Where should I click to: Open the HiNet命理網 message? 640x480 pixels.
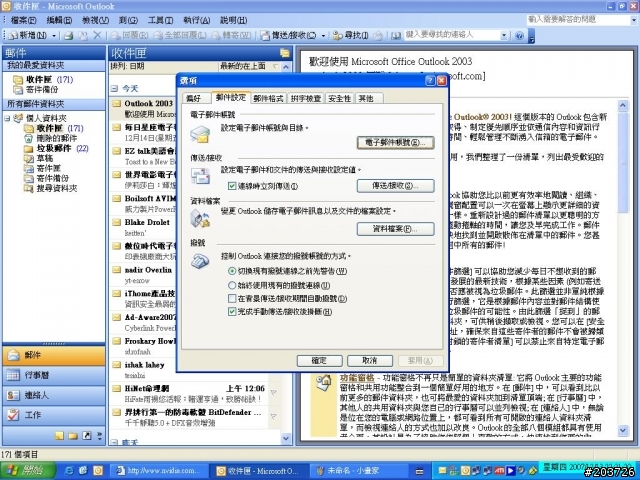tap(189, 393)
